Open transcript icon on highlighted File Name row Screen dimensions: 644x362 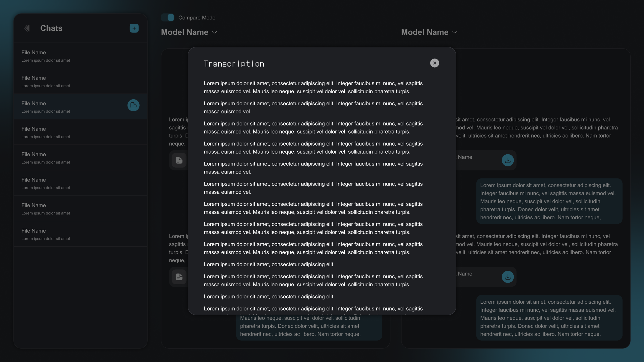coord(133,105)
